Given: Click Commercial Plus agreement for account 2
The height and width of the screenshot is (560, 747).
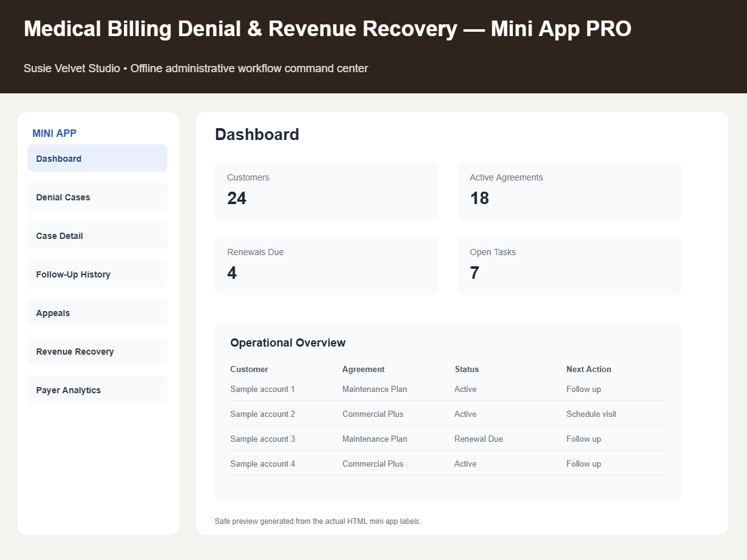Looking at the screenshot, I should tap(373, 414).
